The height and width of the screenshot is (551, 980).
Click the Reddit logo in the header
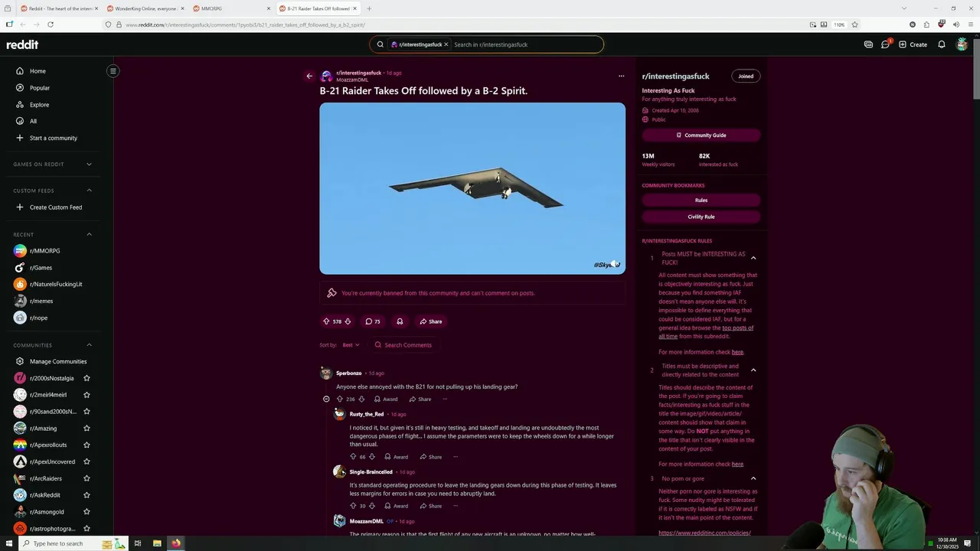[22, 44]
